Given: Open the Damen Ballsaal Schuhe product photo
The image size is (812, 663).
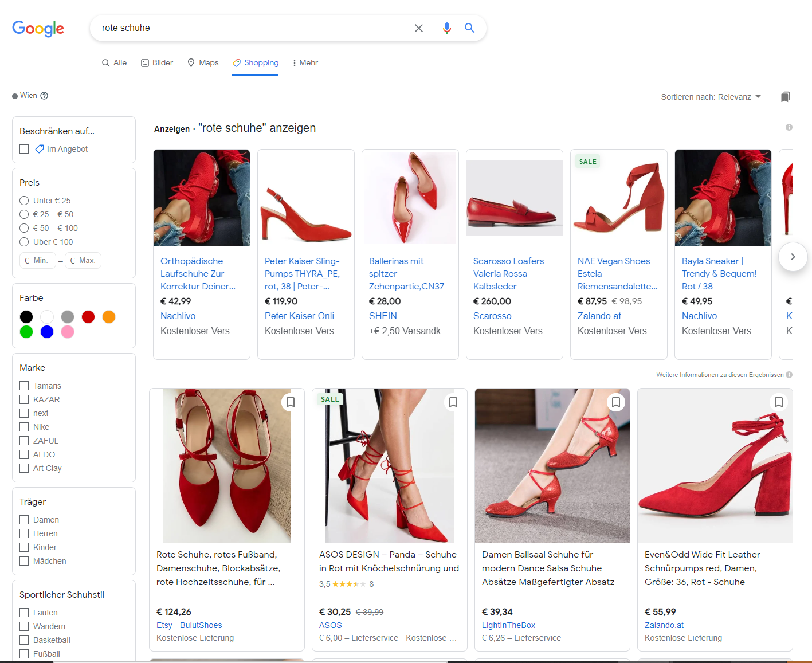Looking at the screenshot, I should point(552,466).
